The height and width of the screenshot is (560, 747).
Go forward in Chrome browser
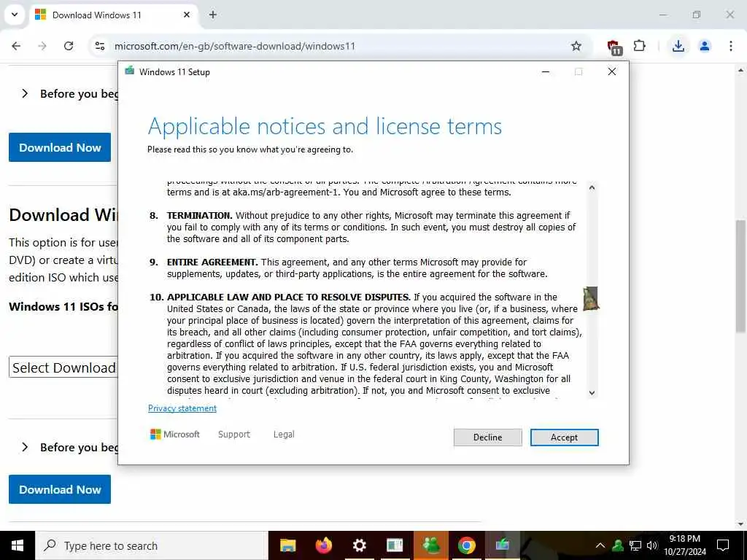(42, 46)
